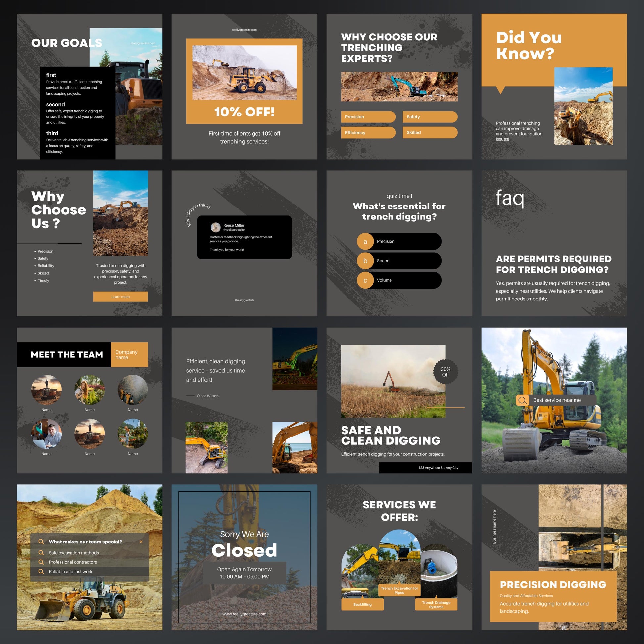This screenshot has height=644, width=644.
Task: Click magnifier icon next to 'Safe excavation methods'
Action: tap(41, 553)
